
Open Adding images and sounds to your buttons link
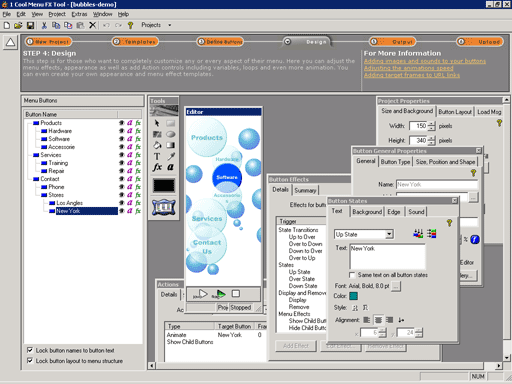click(x=425, y=61)
